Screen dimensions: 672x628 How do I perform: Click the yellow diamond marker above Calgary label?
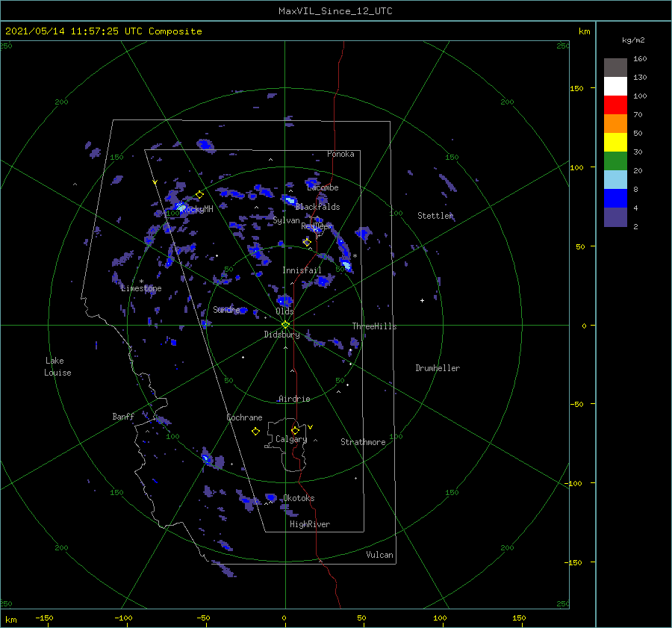pos(295,430)
